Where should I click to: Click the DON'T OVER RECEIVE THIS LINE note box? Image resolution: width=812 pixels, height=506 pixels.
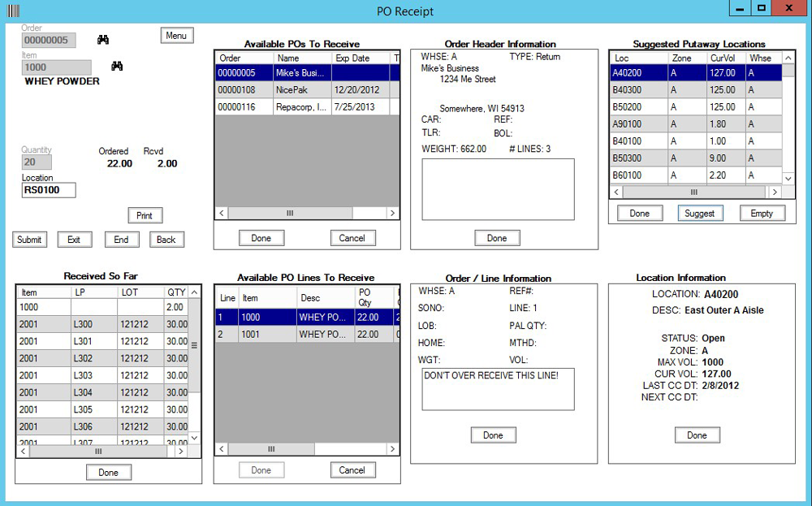(x=499, y=390)
